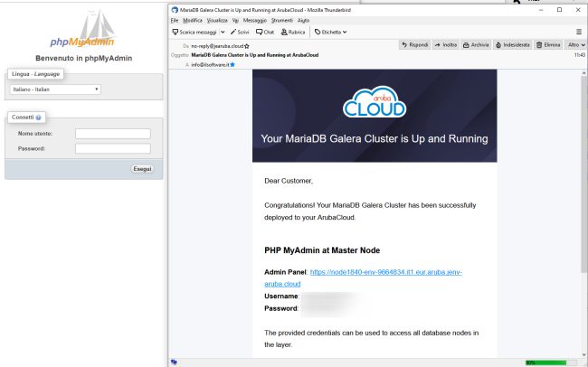
Task: Click the Rispondi reply button
Action: click(414, 45)
